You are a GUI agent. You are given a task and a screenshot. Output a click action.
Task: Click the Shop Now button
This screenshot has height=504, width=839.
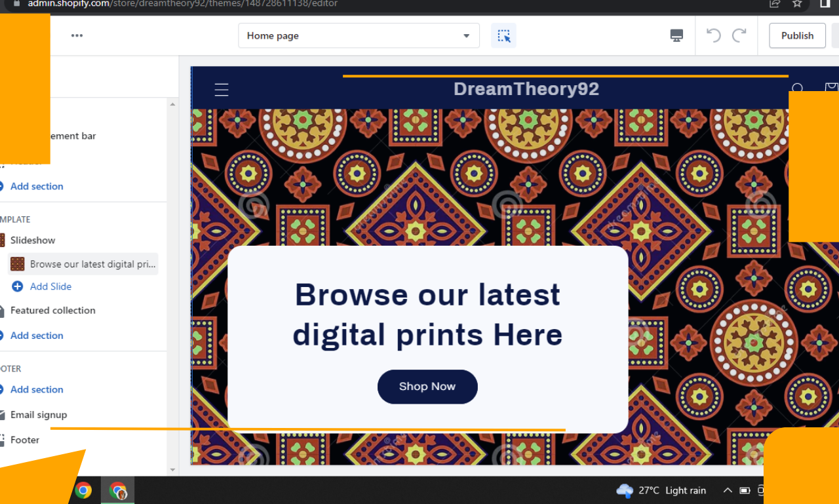pos(427,387)
